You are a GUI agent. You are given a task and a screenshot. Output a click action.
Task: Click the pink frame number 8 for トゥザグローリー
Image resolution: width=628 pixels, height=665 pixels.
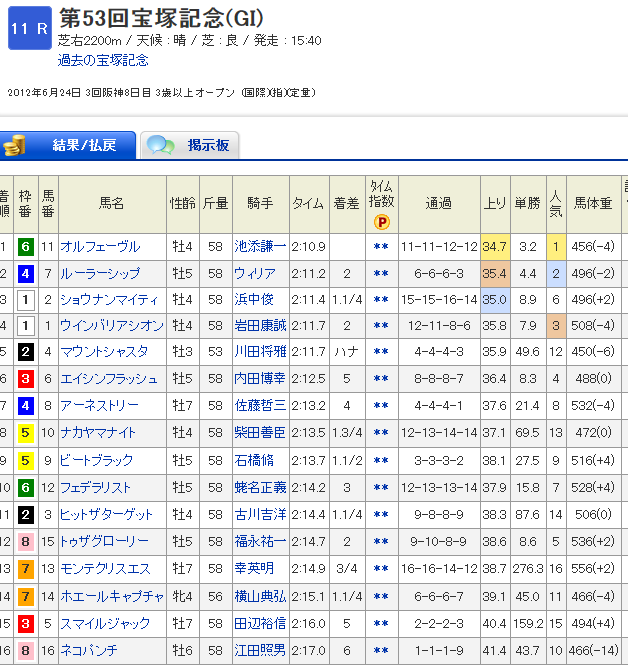(25, 542)
